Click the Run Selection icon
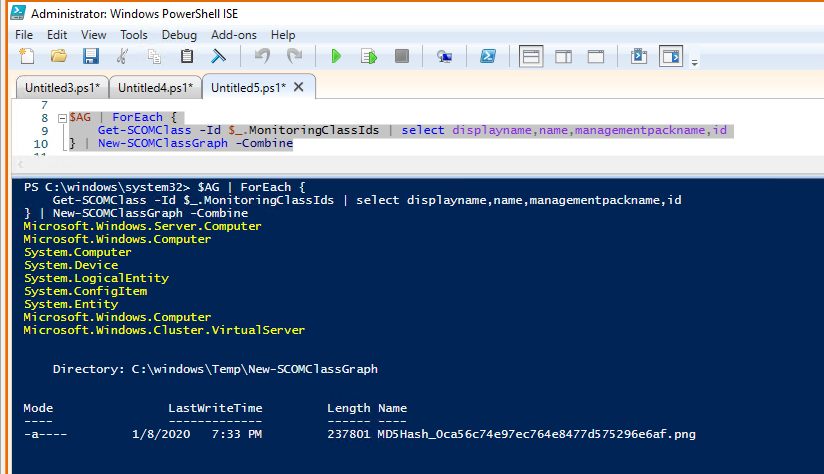This screenshot has height=474, width=824. [368, 57]
